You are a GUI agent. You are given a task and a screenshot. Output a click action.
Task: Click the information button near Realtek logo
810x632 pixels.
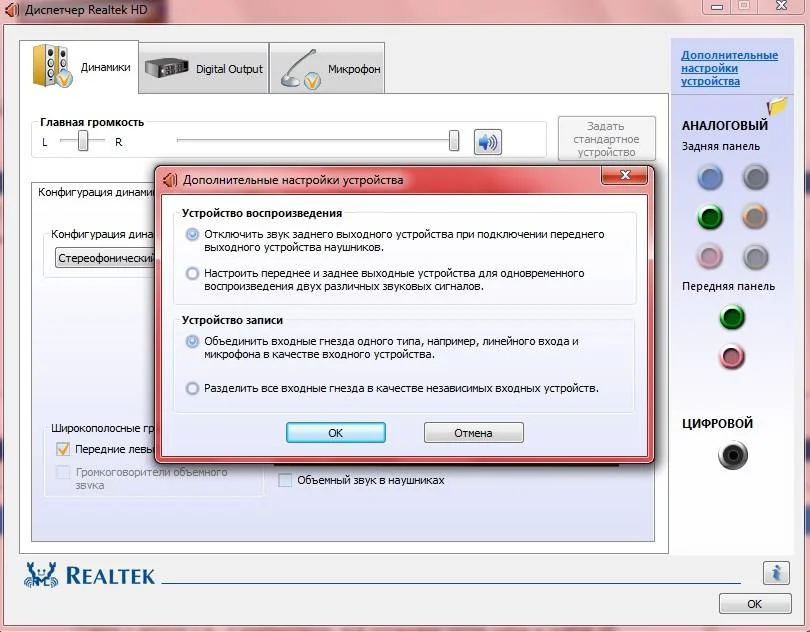(776, 573)
